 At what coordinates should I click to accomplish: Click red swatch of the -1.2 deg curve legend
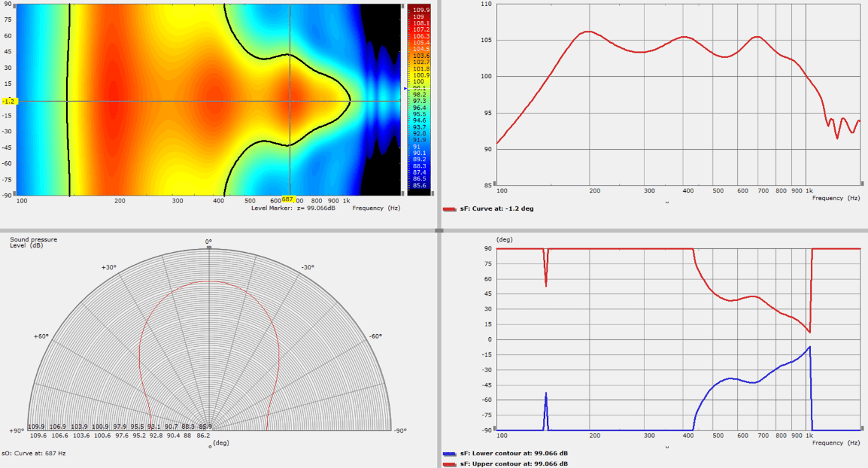[450, 208]
